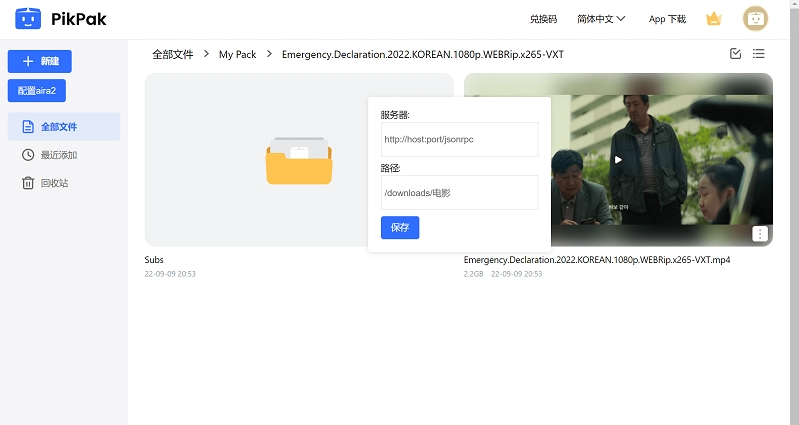This screenshot has height=425, width=799.
Task: Click the Subs date 22-09-09 20:53
Action: (170, 274)
